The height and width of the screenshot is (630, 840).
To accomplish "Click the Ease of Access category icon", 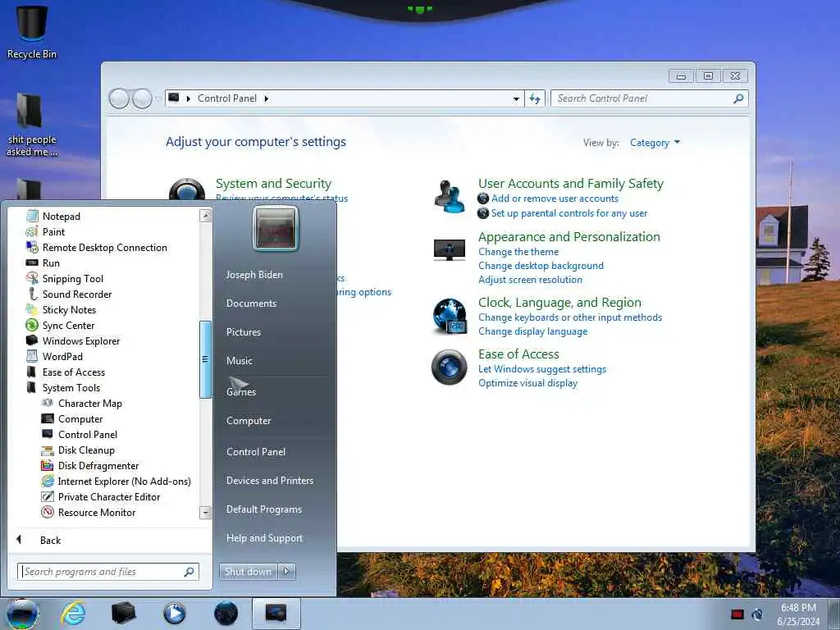I will 449,367.
